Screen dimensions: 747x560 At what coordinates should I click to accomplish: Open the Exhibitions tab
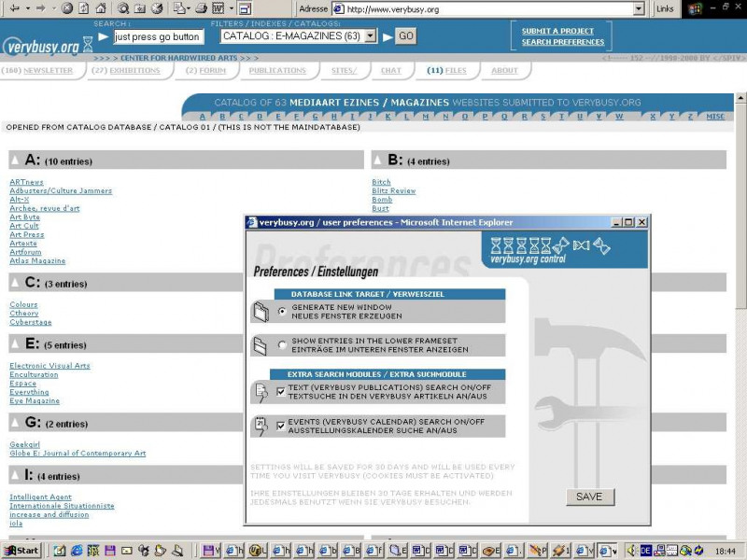click(x=128, y=70)
